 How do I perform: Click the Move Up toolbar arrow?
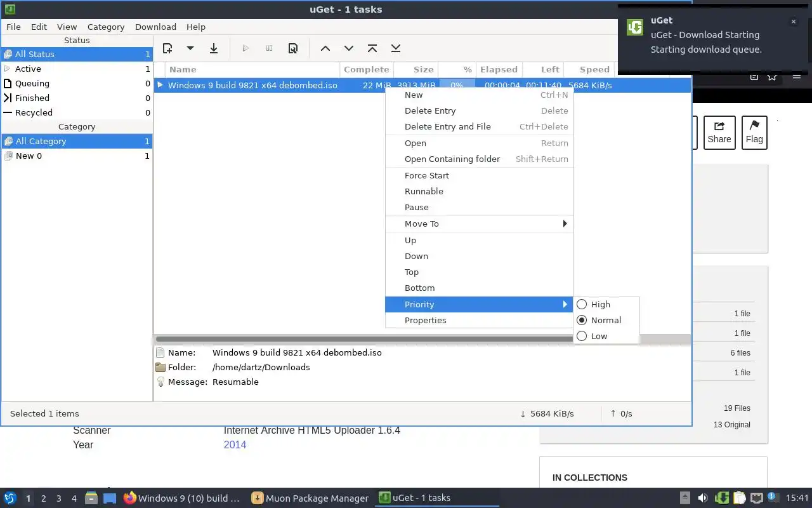(x=325, y=48)
